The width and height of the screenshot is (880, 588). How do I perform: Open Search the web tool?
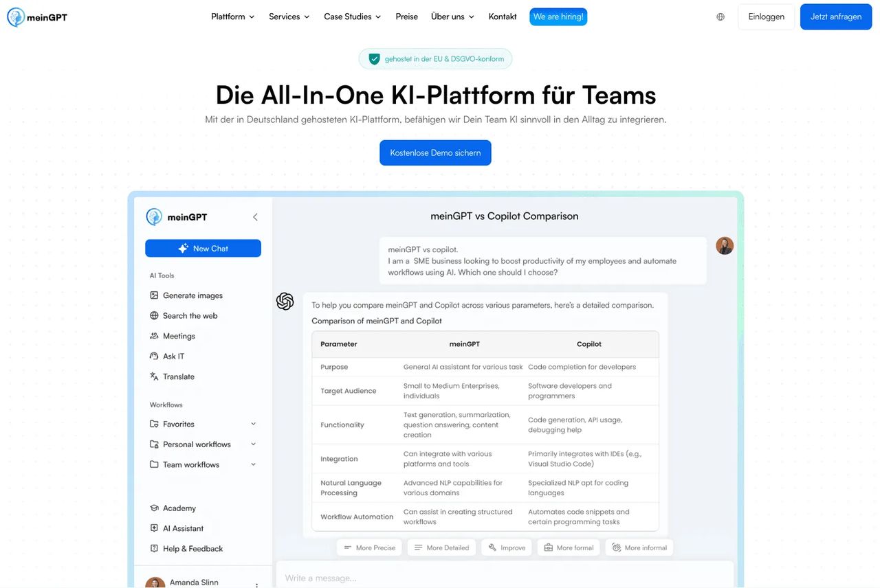click(x=184, y=316)
